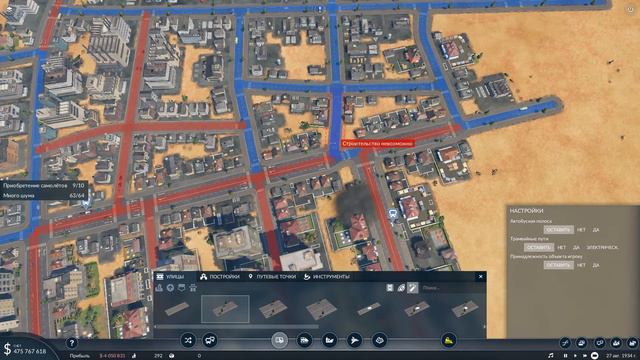Open the help question mark button
The image size is (640, 360).
(x=71, y=343)
